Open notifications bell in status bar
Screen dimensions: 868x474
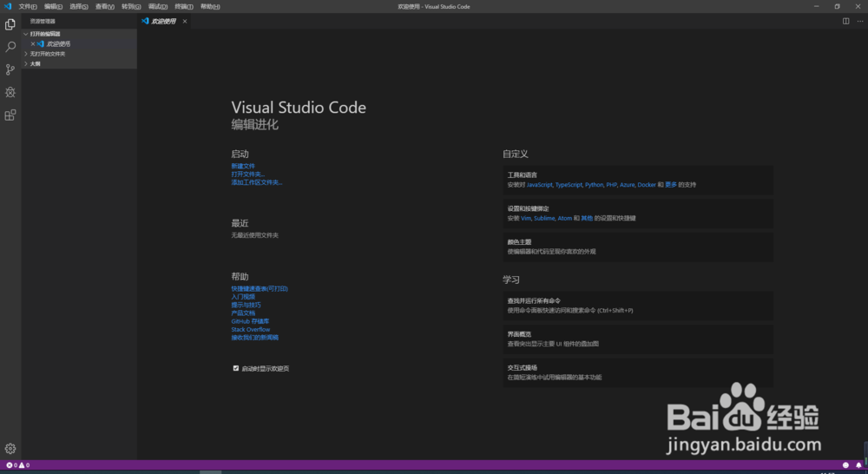pyautogui.click(x=858, y=465)
